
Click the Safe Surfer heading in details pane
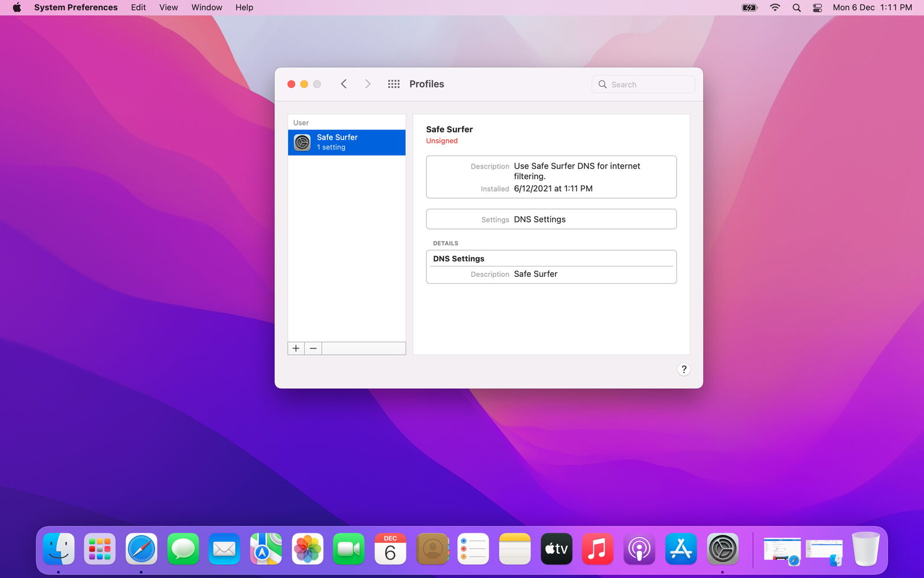click(x=449, y=129)
